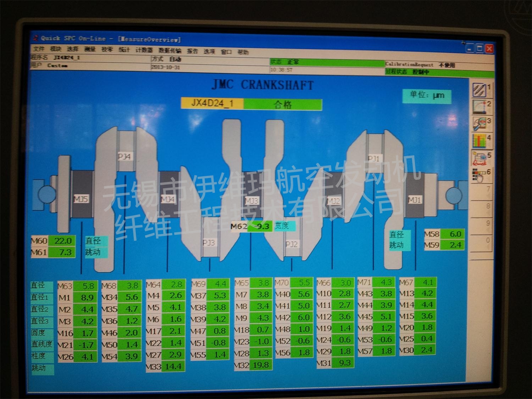Click the green 合格 result indicator
The image size is (532, 399).
pos(283,104)
